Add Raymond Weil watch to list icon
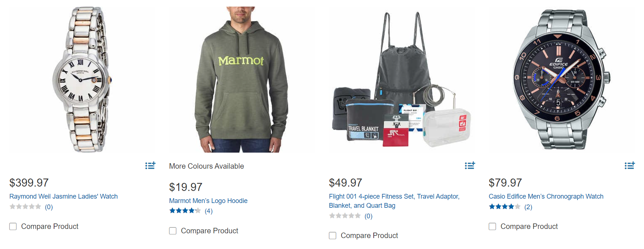Image resolution: width=644 pixels, height=249 pixels. pyautogui.click(x=150, y=165)
